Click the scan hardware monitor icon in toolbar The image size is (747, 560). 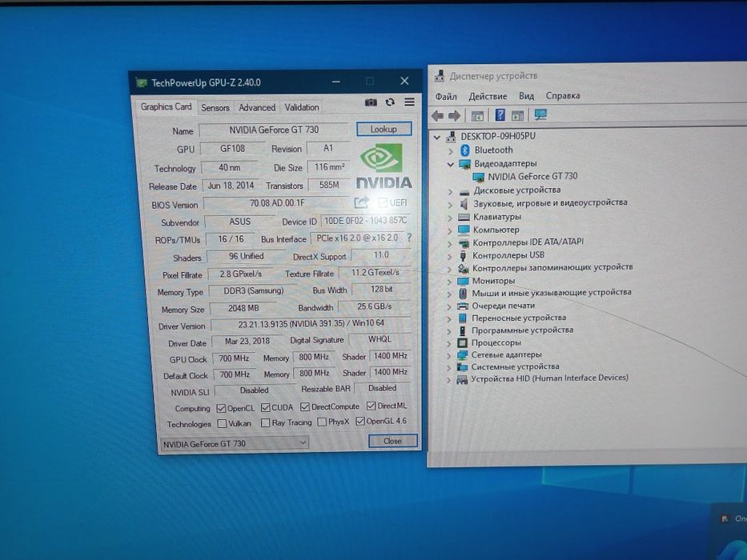click(540, 114)
